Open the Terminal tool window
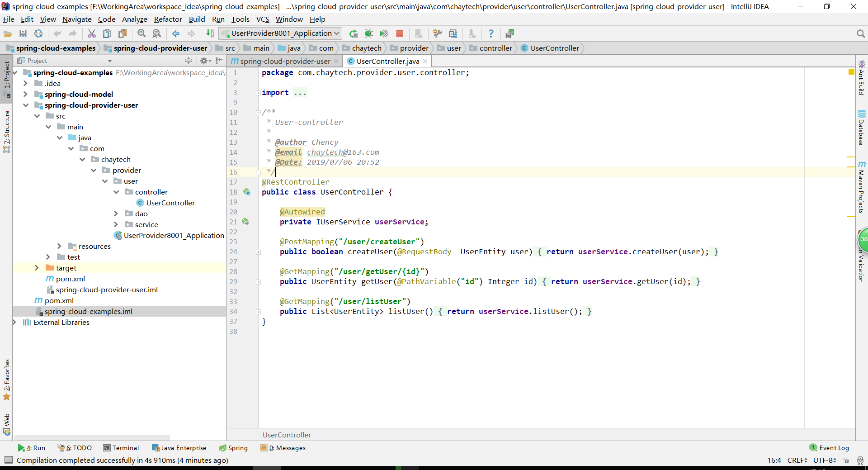The image size is (868, 470). pos(121,448)
